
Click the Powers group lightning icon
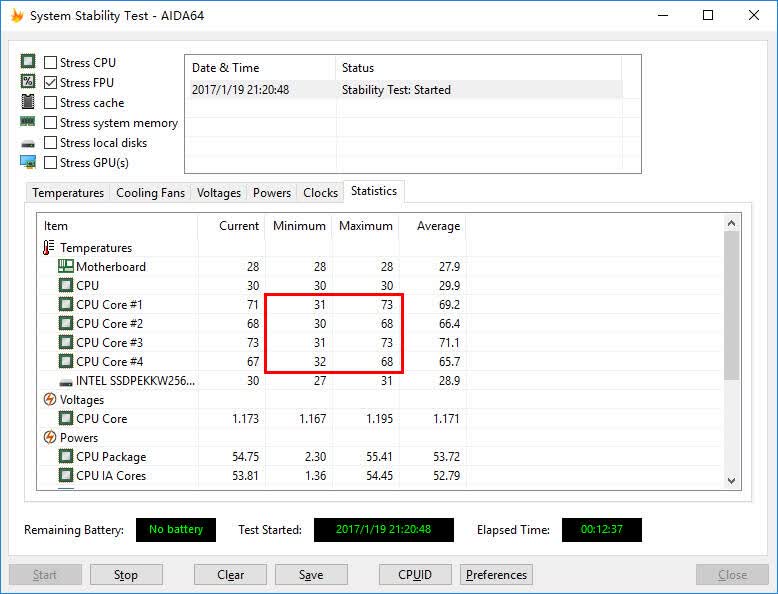[50, 437]
